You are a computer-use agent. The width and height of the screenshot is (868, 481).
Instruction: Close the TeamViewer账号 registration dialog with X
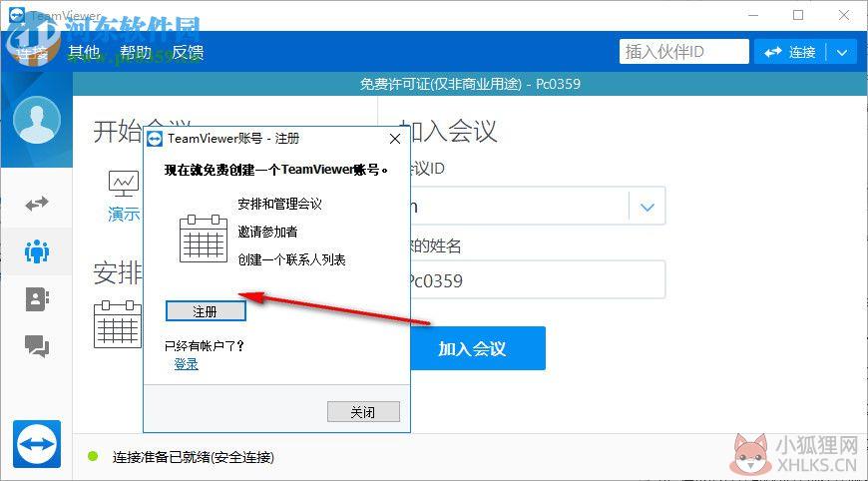tap(395, 139)
